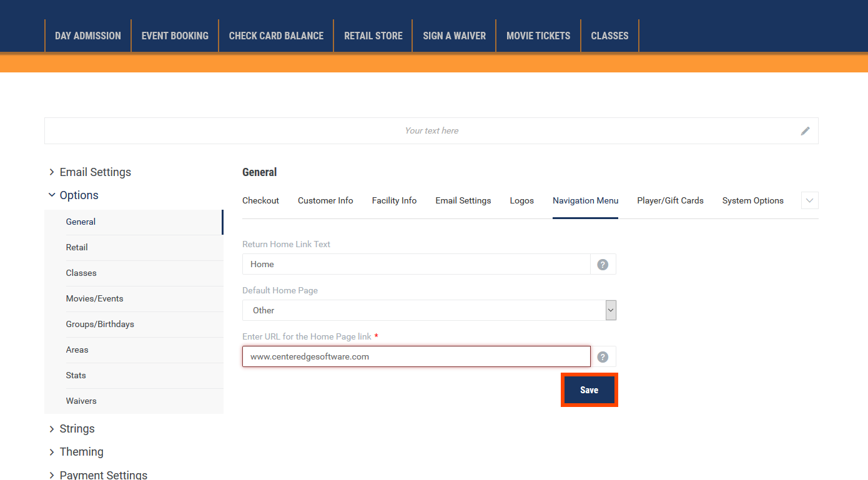Viewport: 868px width, 480px height.
Task: Open Classes in the top navigation
Action: coord(609,36)
